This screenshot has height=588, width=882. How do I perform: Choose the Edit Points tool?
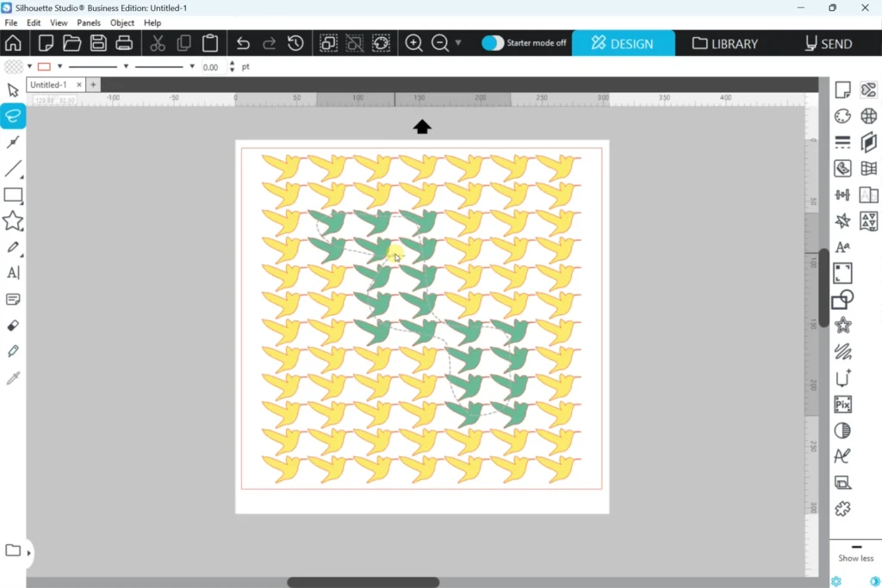(13, 142)
